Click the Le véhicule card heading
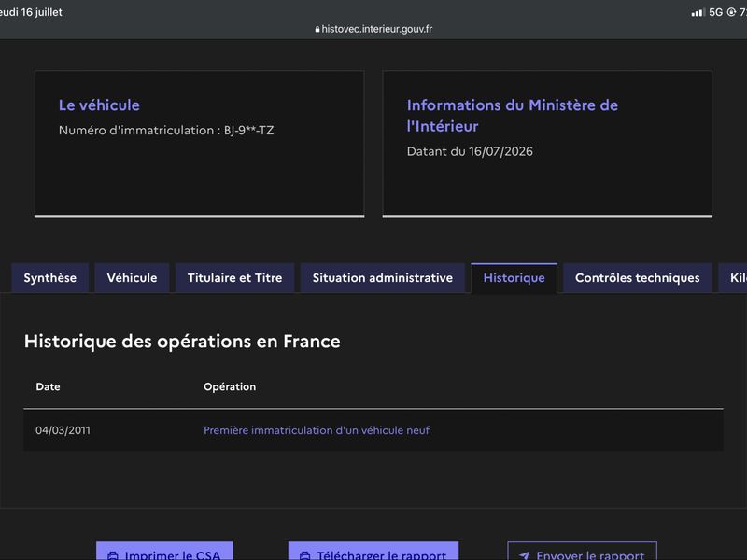Image resolution: width=747 pixels, height=560 pixels. tap(99, 105)
